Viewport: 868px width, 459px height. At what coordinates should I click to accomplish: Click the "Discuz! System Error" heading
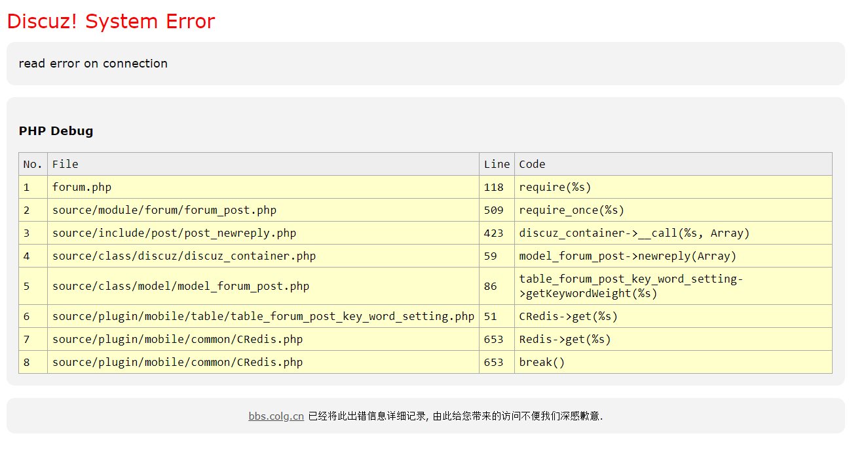click(111, 22)
